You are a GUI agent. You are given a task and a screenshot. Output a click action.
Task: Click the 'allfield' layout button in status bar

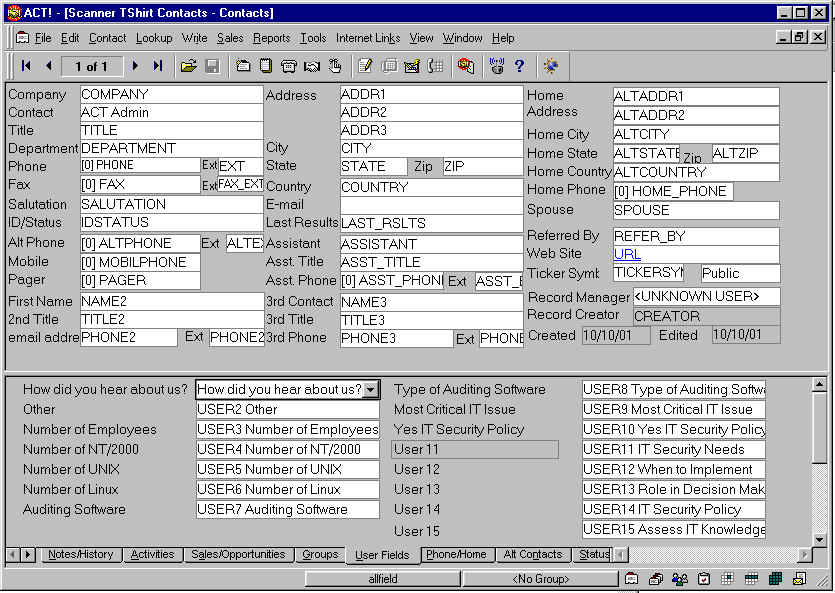click(x=383, y=579)
